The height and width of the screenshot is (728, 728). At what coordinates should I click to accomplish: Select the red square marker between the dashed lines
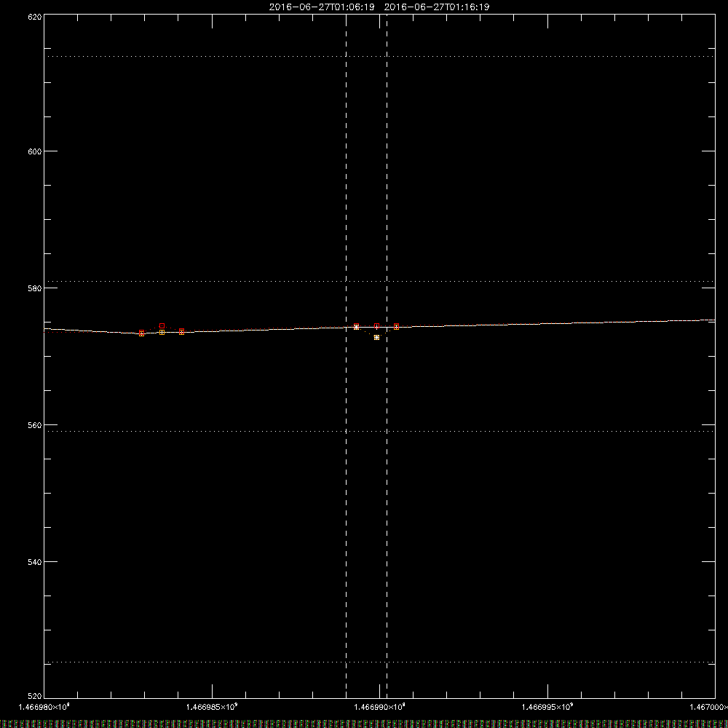[376, 326]
